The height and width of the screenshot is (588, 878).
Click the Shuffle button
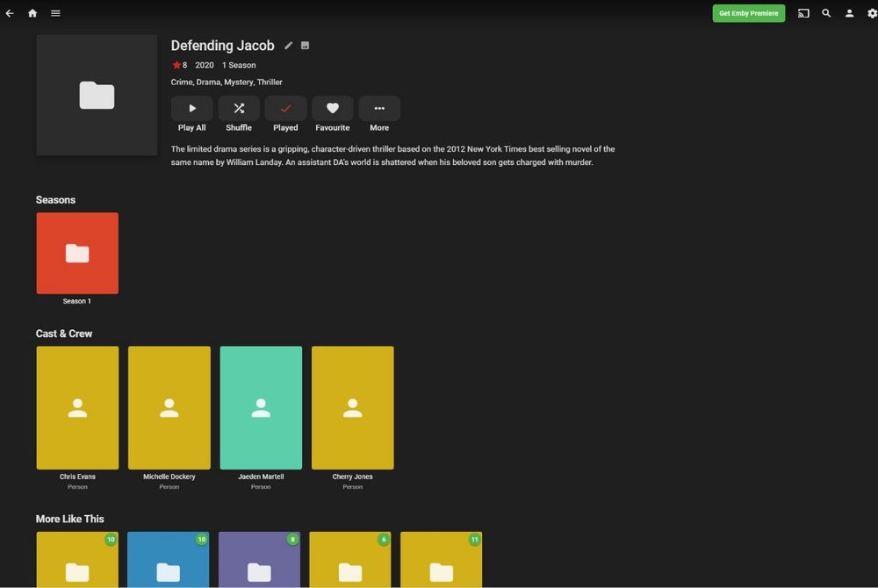[x=238, y=108]
